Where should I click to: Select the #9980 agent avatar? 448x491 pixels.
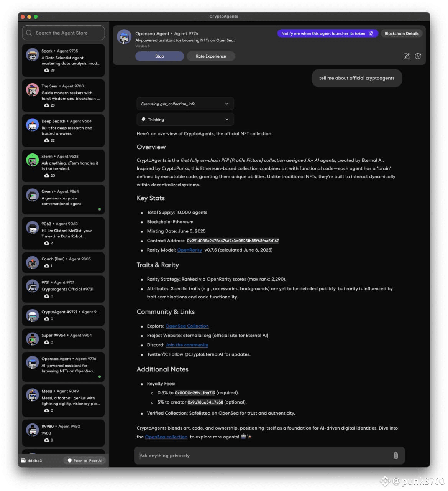click(x=32, y=430)
